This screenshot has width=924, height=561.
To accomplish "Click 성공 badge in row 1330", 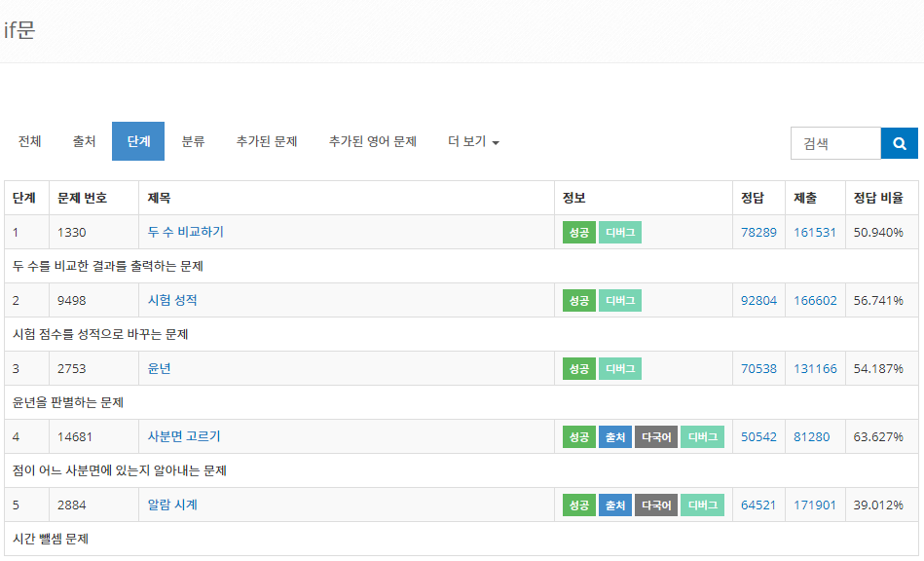I will (x=579, y=232).
